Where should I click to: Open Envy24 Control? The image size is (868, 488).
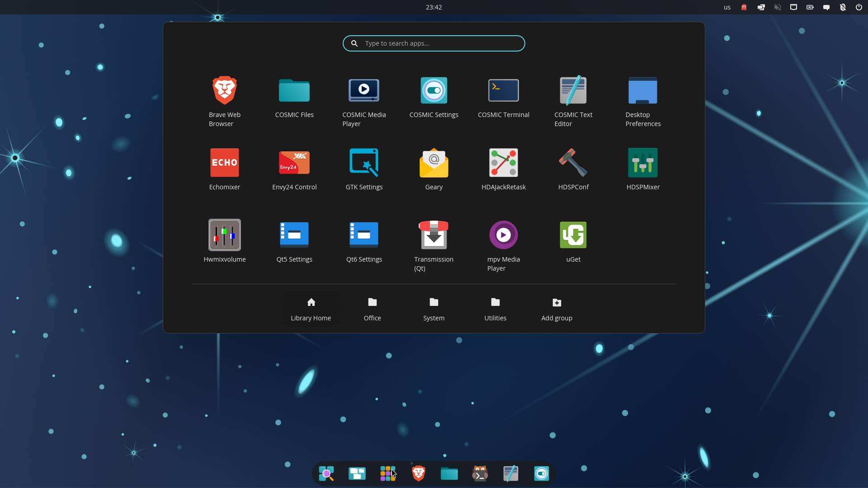[x=294, y=169]
